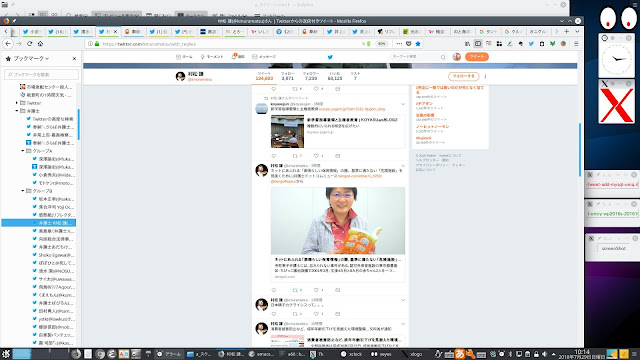Open the new tab plus button
640x360 pixels.
pyautogui.click(x=567, y=31)
